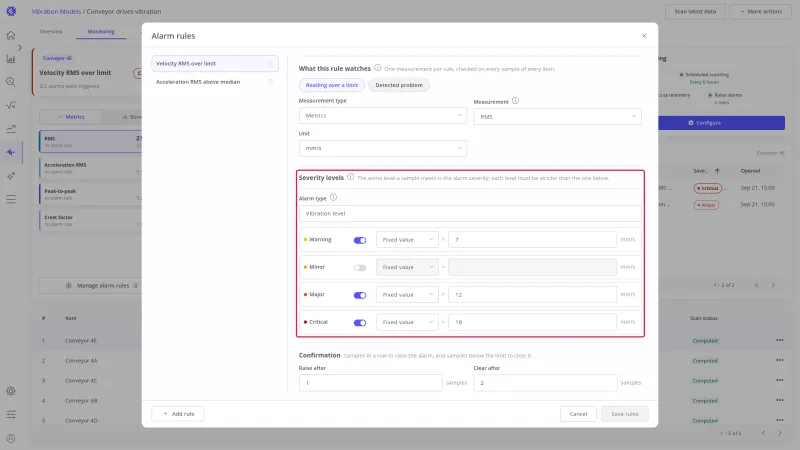Click the Scan latest data button
Image resolution: width=800 pixels, height=450 pixels.
[x=695, y=11]
